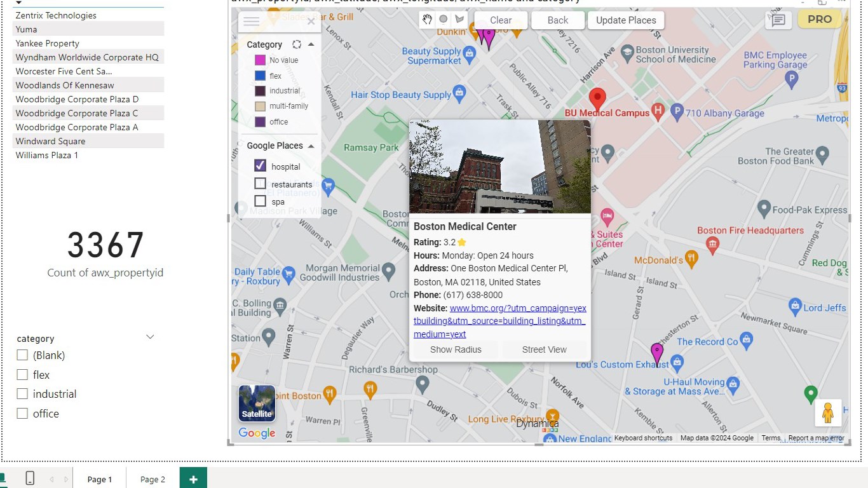
Task: Go to previous page tabs arrow
Action: pos(52,479)
